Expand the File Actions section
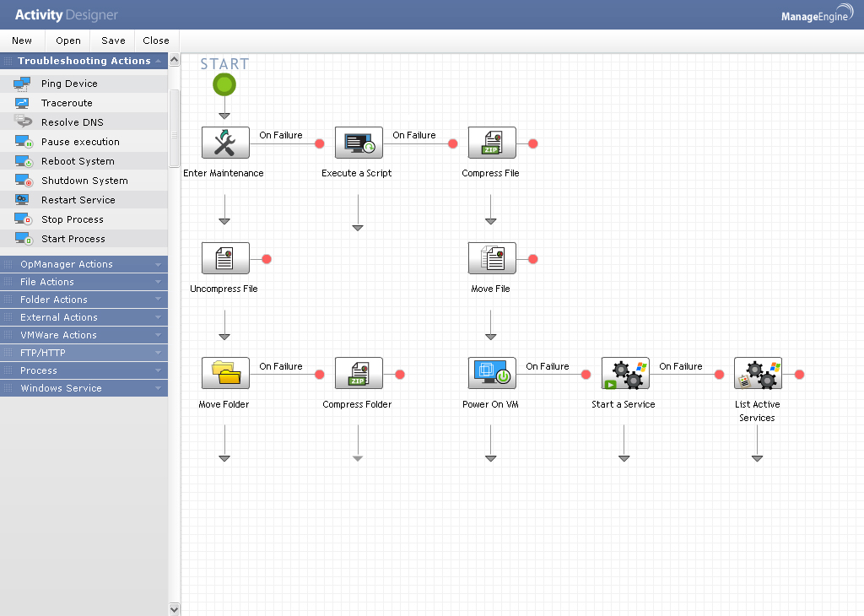This screenshot has height=616, width=864. pyautogui.click(x=84, y=282)
